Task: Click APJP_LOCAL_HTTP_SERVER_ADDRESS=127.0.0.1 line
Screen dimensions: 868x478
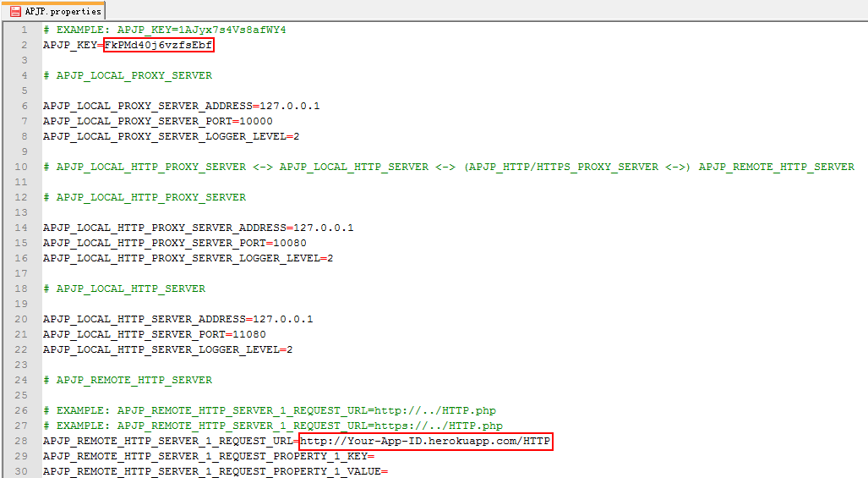Action: point(178,319)
